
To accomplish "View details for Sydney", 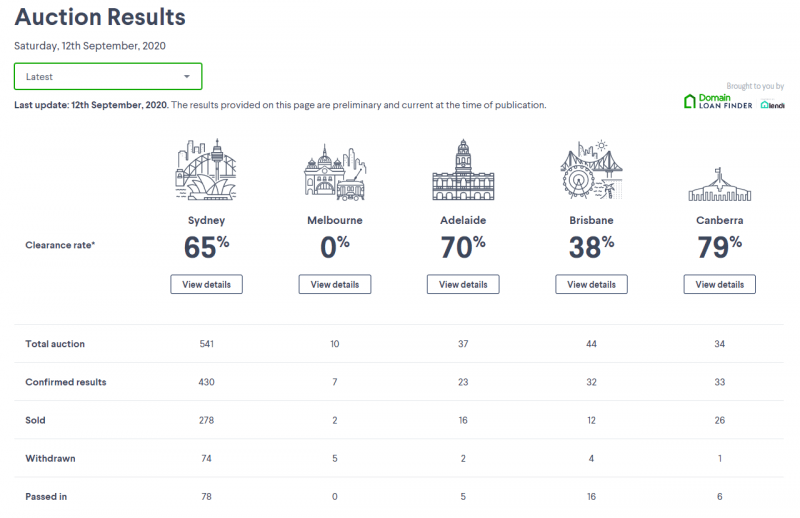I will coord(207,284).
